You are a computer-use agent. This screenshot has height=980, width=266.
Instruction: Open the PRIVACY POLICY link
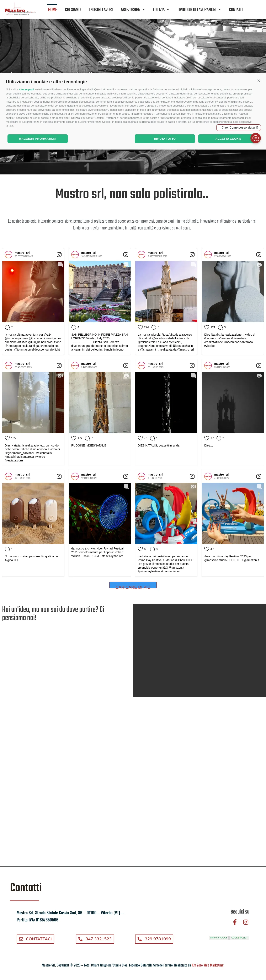point(218,938)
